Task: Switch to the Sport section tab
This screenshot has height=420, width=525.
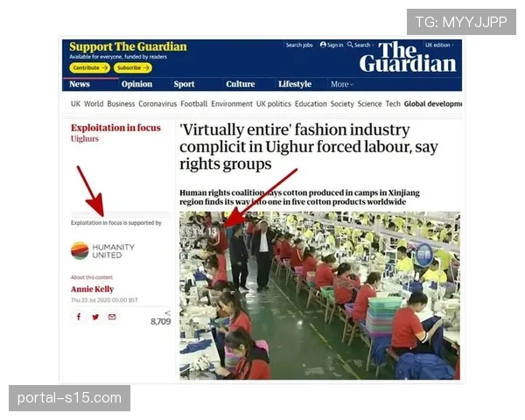Action: (184, 84)
